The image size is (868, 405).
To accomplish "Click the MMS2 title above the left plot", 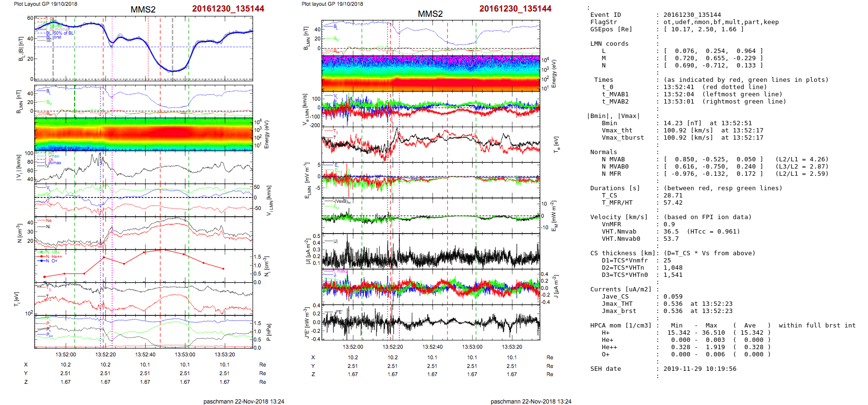I will [x=143, y=10].
